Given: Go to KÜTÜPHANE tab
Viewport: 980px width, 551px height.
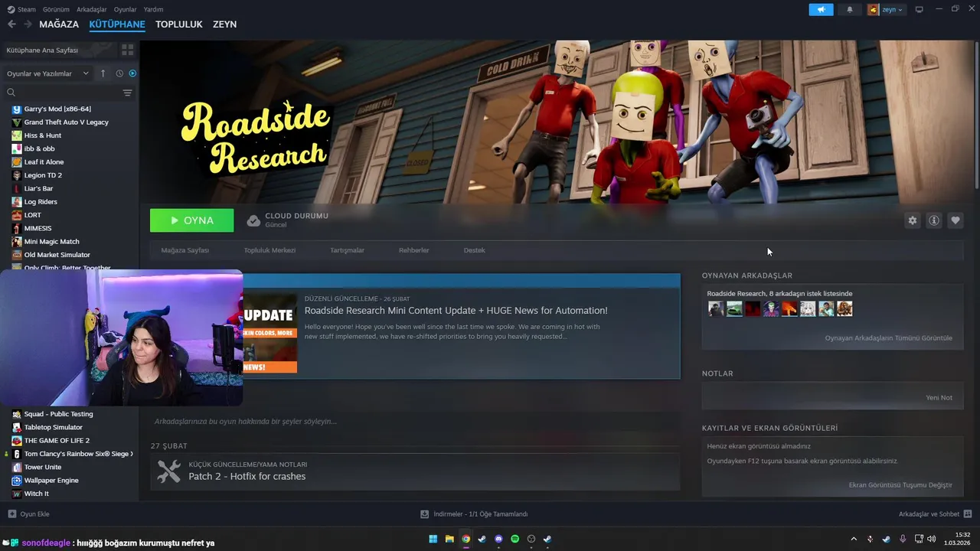Looking at the screenshot, I should (x=117, y=24).
